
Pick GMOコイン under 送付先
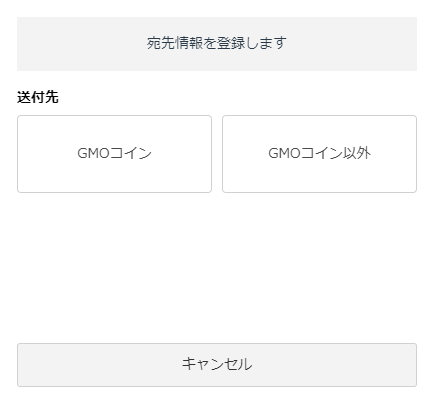pyautogui.click(x=114, y=154)
